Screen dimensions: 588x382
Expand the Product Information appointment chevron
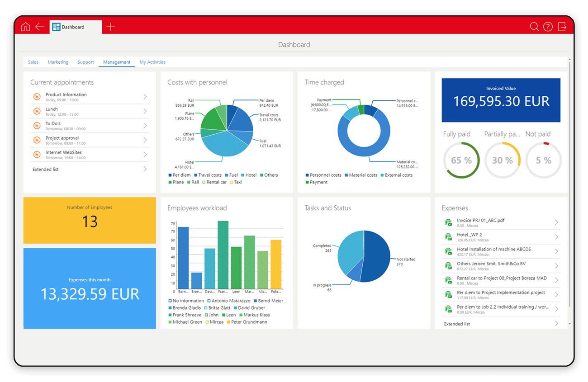point(145,97)
